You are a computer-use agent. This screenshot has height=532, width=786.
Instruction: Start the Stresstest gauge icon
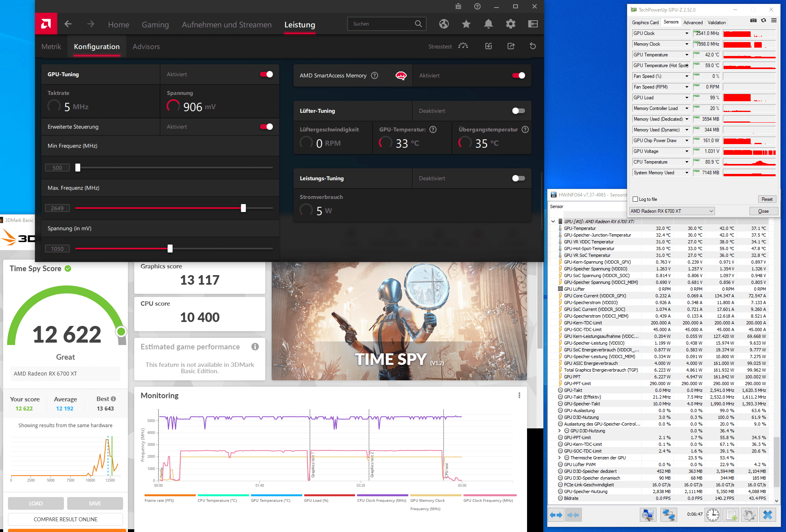[x=463, y=46]
